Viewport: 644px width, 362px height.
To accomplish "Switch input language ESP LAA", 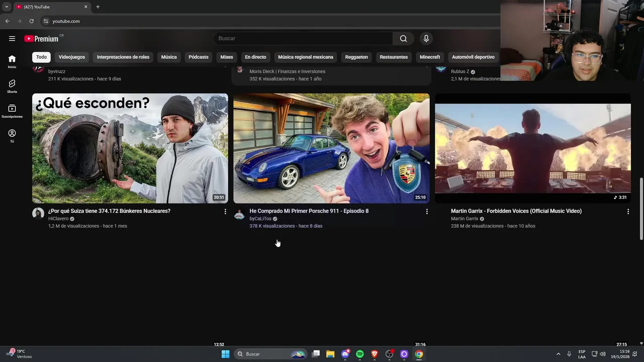I will coord(582,354).
